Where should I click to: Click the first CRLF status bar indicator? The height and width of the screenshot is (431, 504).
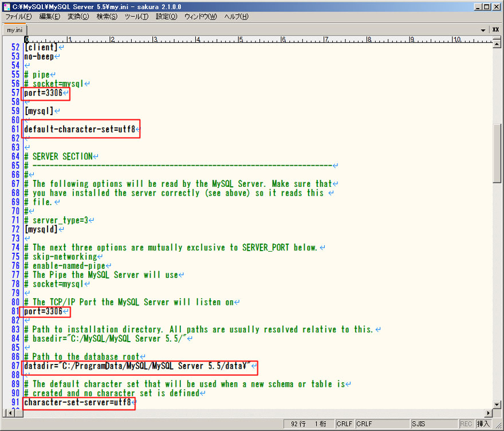click(344, 424)
